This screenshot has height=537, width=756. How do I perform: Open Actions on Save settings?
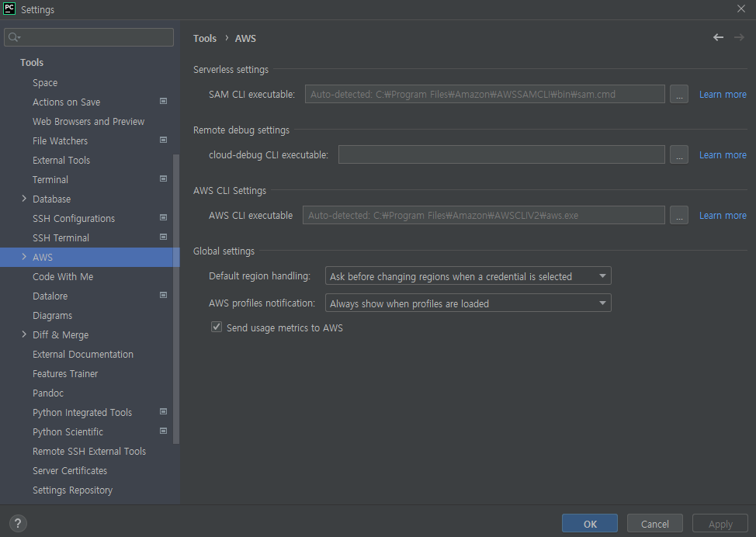pos(67,102)
